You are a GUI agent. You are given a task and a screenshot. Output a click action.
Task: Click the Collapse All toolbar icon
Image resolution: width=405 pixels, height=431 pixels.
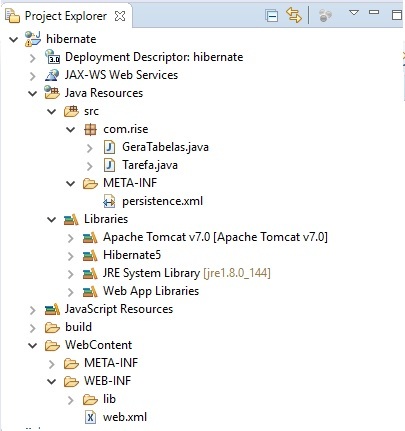(x=272, y=16)
